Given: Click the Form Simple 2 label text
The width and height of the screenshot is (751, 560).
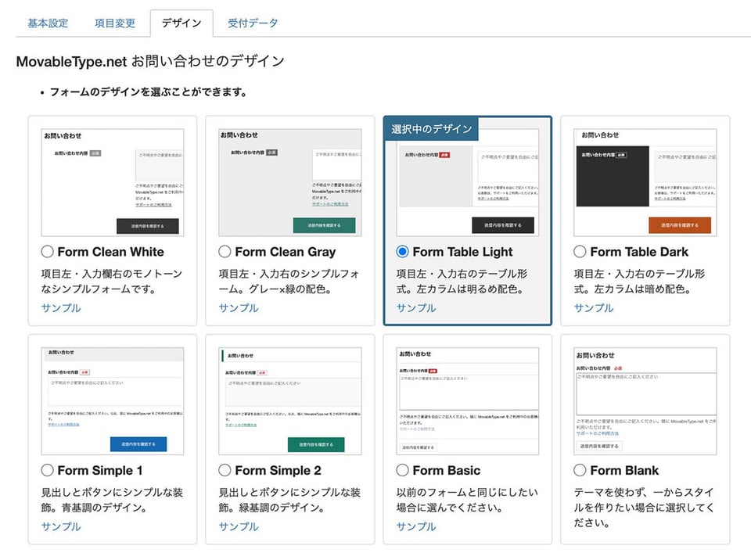Looking at the screenshot, I should pyautogui.click(x=278, y=470).
